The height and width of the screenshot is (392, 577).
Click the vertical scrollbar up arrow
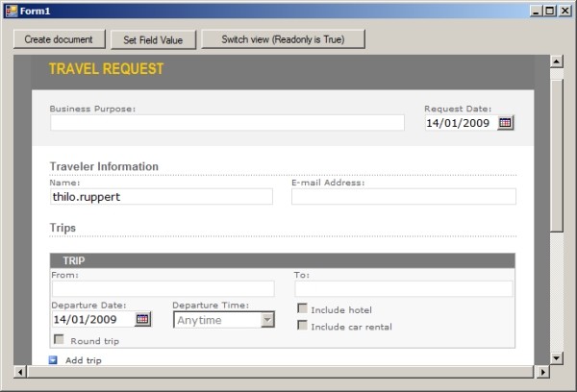[557, 61]
